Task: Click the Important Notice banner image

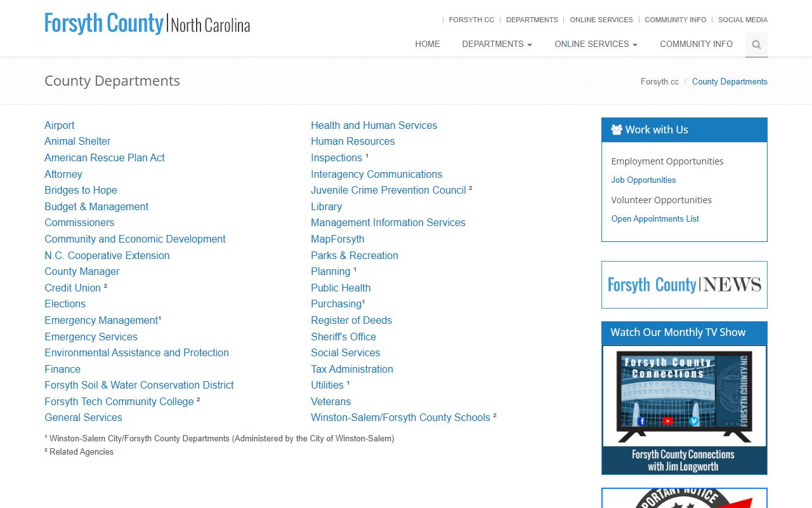Action: pyautogui.click(x=684, y=498)
